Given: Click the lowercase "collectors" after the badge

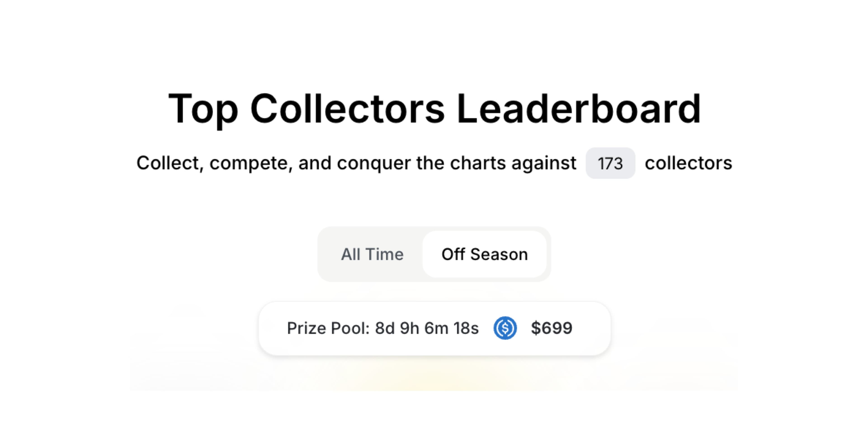Looking at the screenshot, I should click(x=688, y=163).
